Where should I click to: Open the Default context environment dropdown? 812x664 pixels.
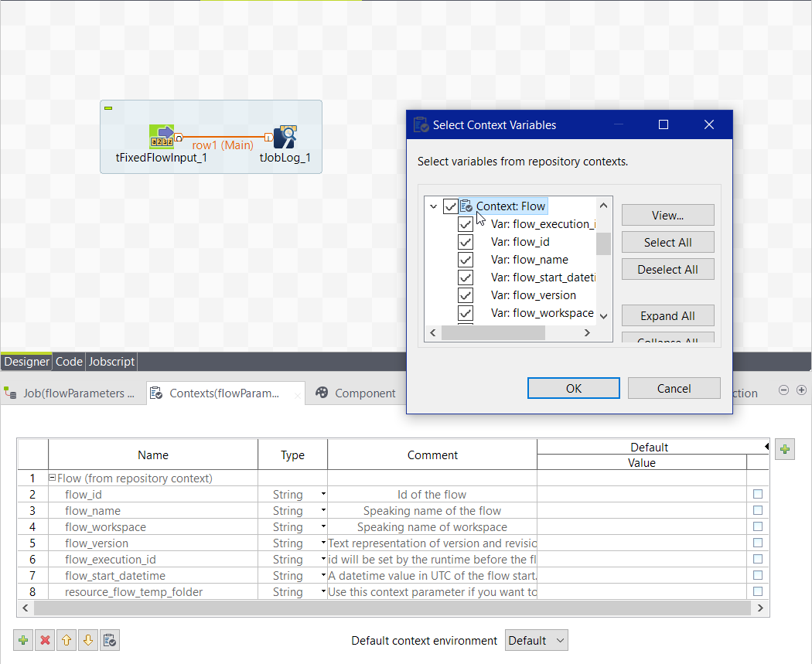536,640
